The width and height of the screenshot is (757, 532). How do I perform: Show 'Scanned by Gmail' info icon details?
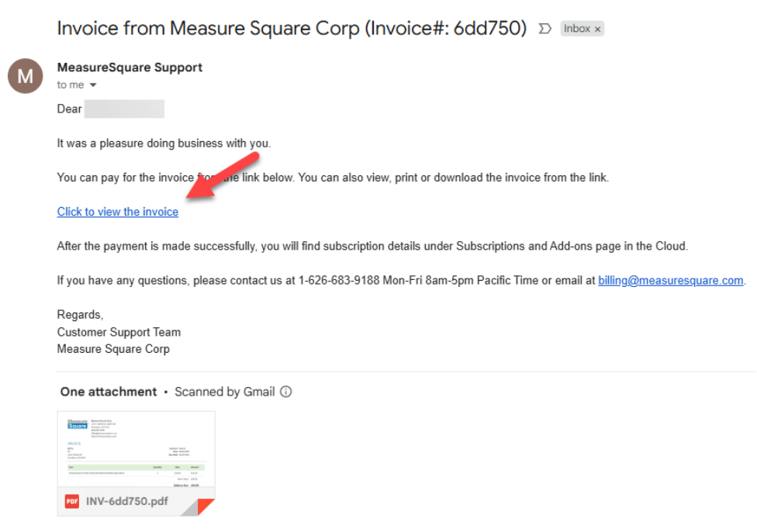pyautogui.click(x=285, y=392)
